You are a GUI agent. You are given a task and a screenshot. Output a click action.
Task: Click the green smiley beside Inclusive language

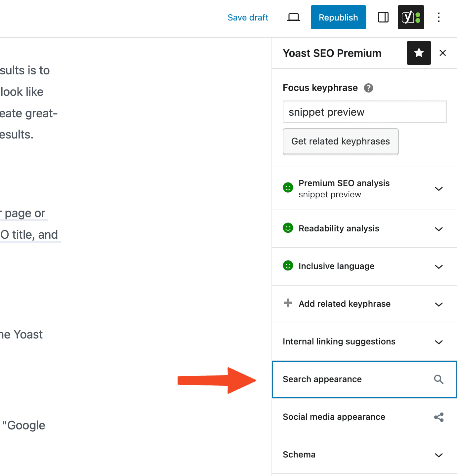[288, 266]
